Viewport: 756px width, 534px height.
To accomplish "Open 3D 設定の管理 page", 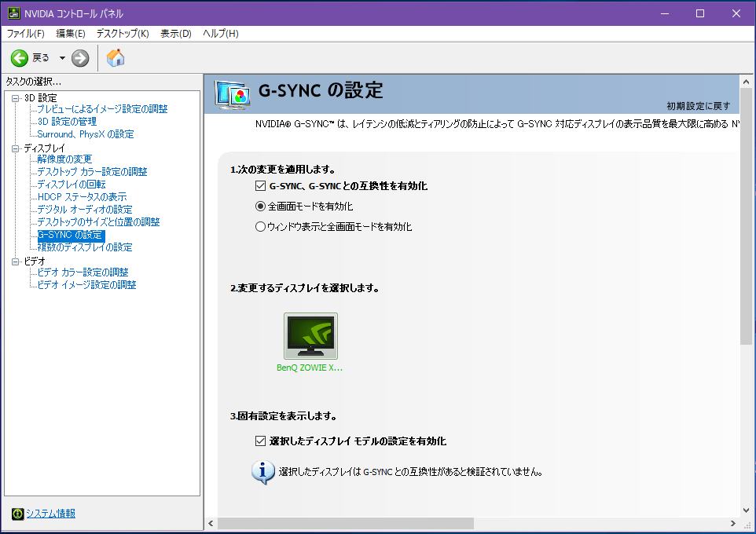I will pyautogui.click(x=67, y=122).
